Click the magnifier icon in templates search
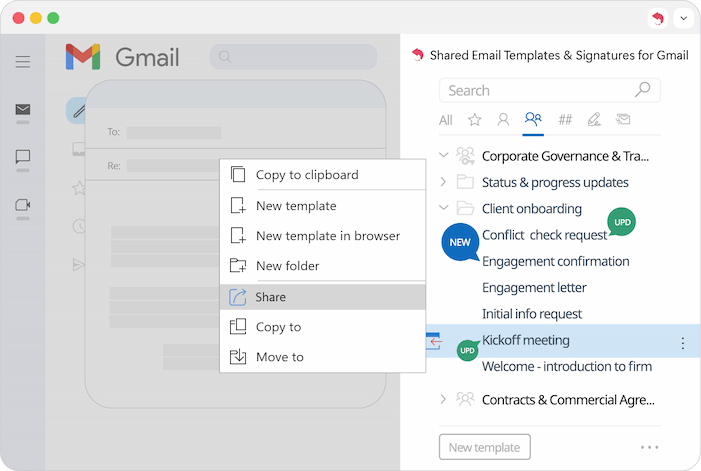This screenshot has height=471, width=701. click(x=642, y=89)
